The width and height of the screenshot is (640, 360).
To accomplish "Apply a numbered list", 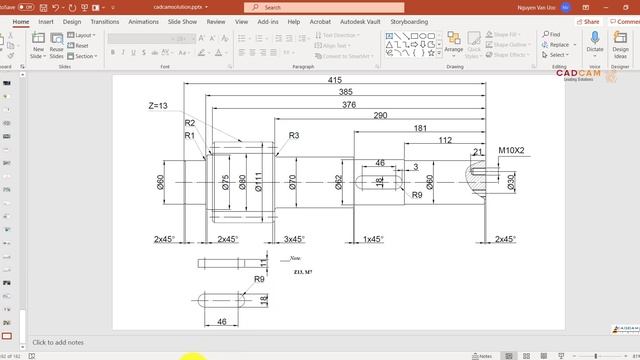I will (260, 38).
